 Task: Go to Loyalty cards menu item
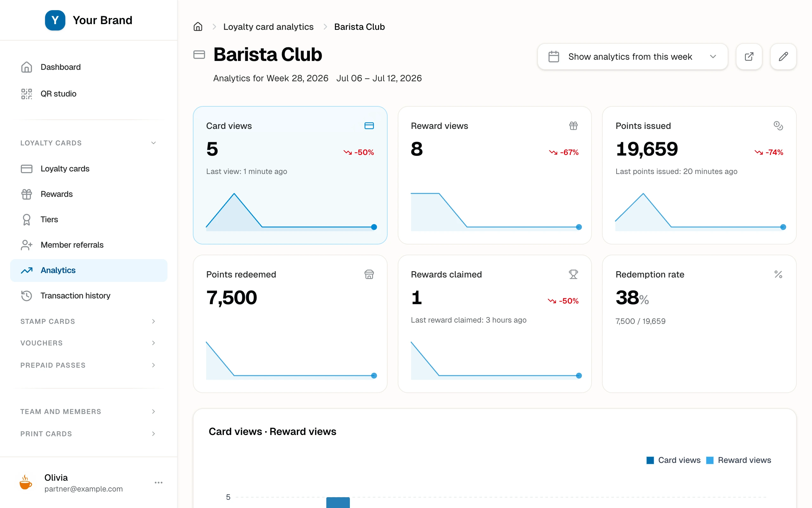(x=88, y=169)
